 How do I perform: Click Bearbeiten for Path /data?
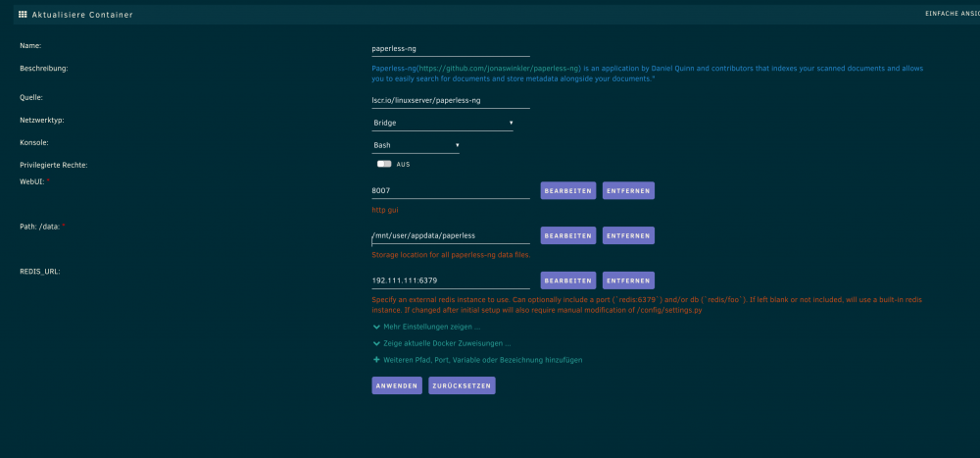[x=568, y=235]
